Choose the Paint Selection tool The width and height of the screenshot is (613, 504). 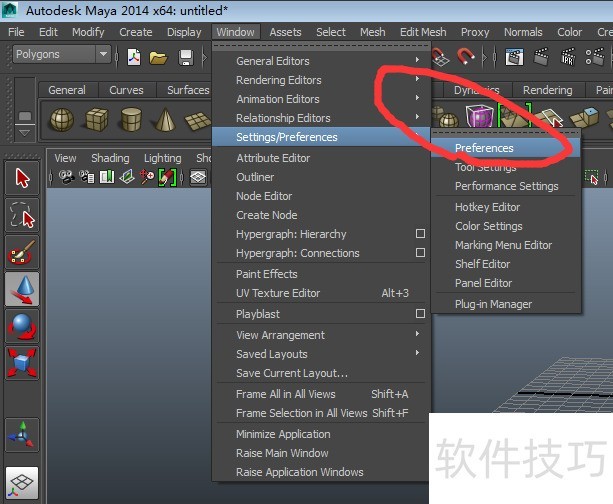[x=22, y=252]
